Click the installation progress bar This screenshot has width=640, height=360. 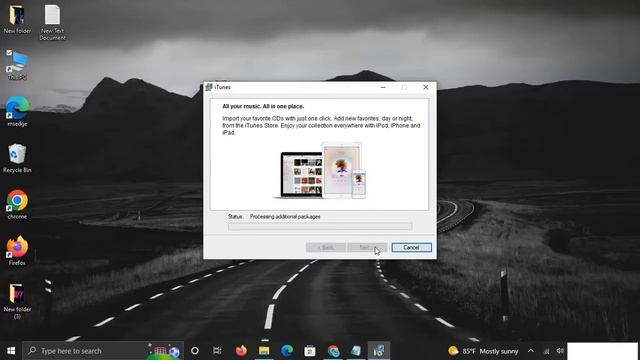320,227
